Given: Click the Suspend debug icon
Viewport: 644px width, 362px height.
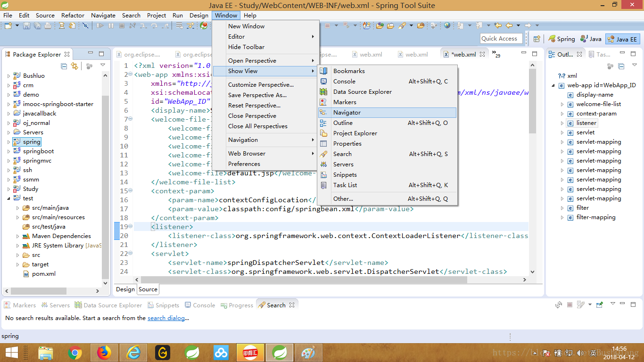Looking at the screenshot, I should pyautogui.click(x=111, y=25).
